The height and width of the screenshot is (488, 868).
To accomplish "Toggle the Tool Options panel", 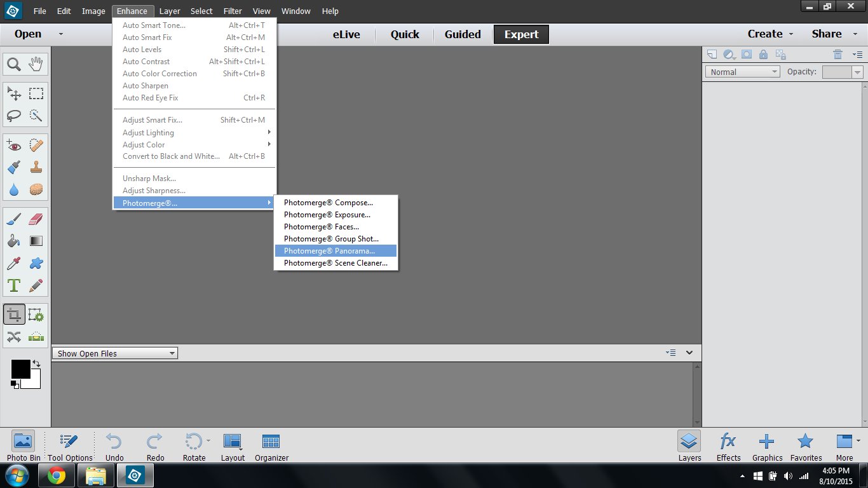I will coord(70,446).
